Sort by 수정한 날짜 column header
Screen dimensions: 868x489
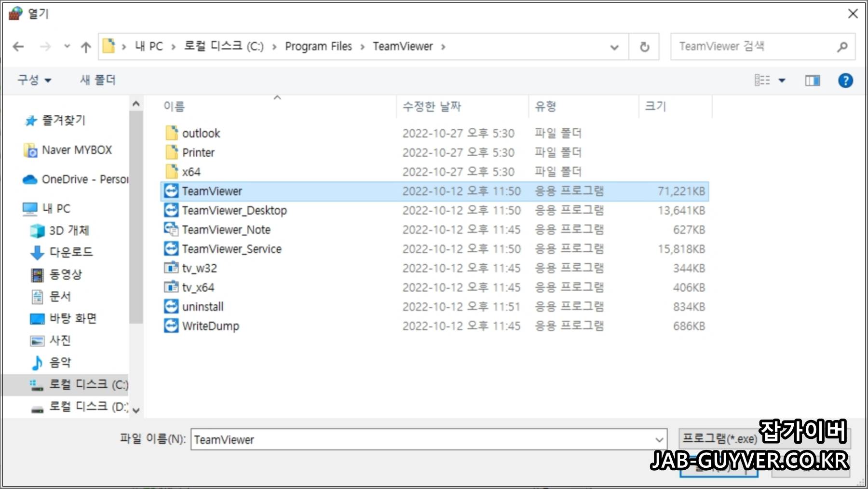coord(432,106)
